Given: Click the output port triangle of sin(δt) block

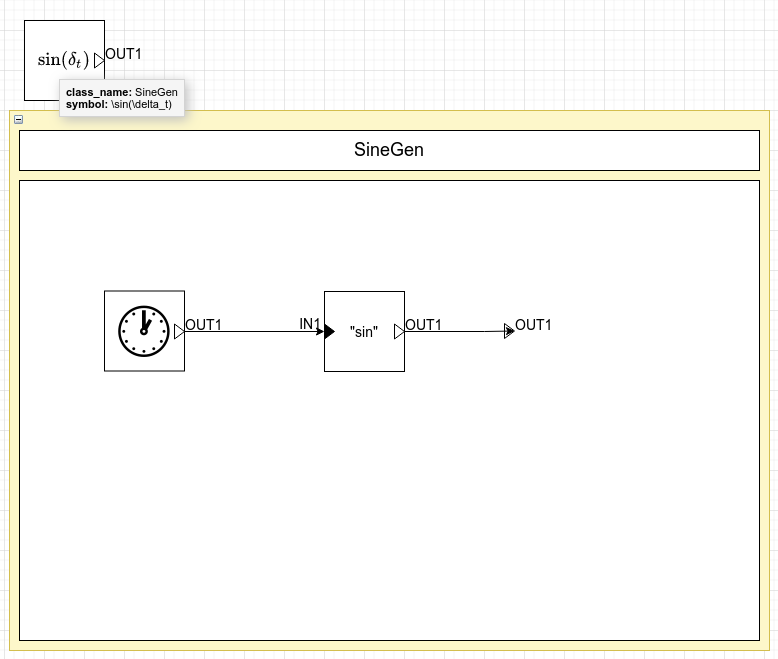Looking at the screenshot, I should (99, 61).
